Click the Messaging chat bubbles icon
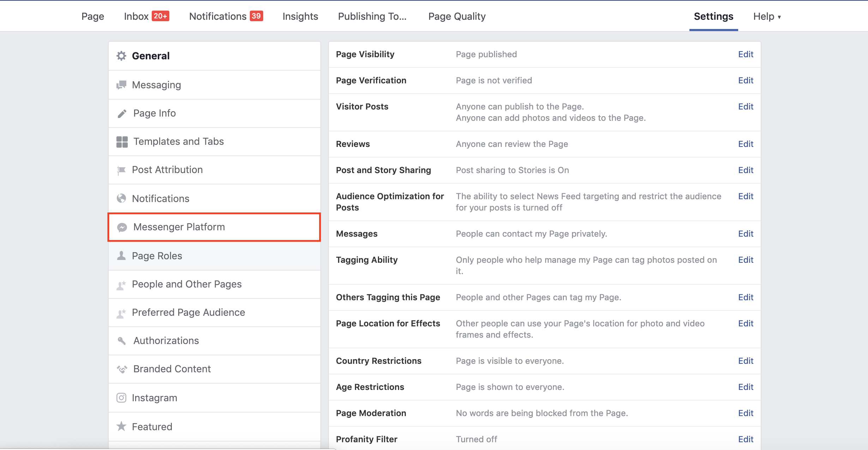The height and width of the screenshot is (450, 868). tap(121, 85)
